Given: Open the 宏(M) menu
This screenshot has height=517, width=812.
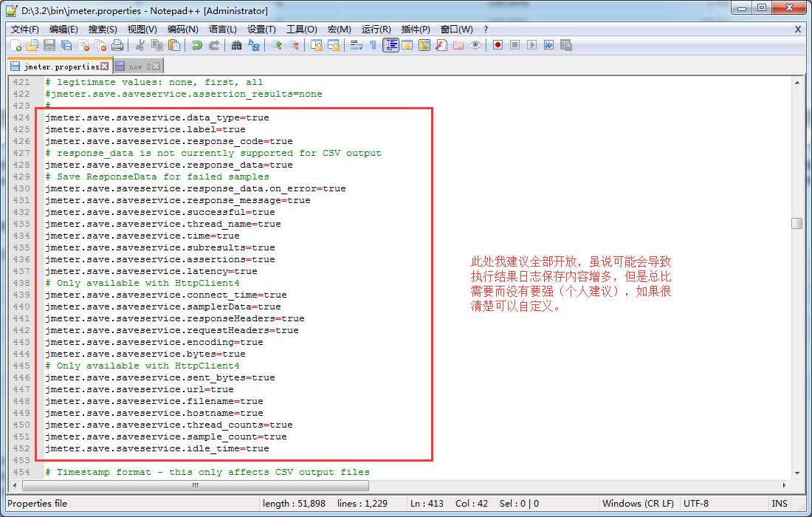Looking at the screenshot, I should [x=340, y=30].
